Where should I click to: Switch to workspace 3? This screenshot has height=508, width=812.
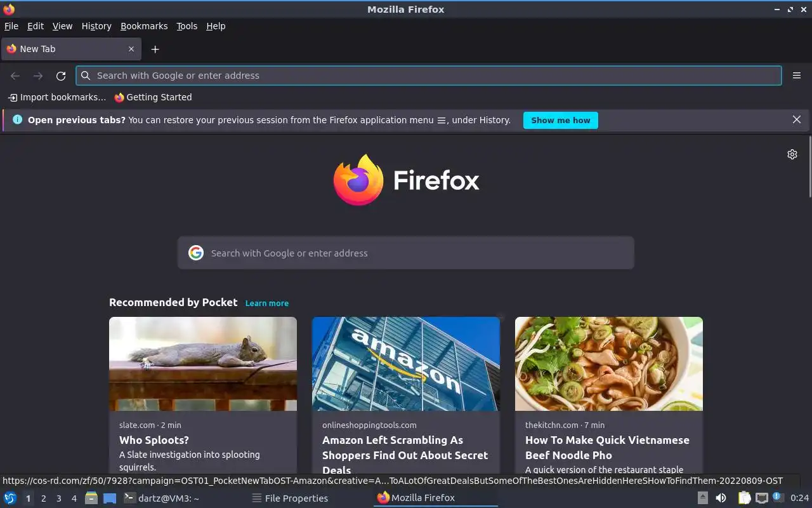click(x=59, y=498)
